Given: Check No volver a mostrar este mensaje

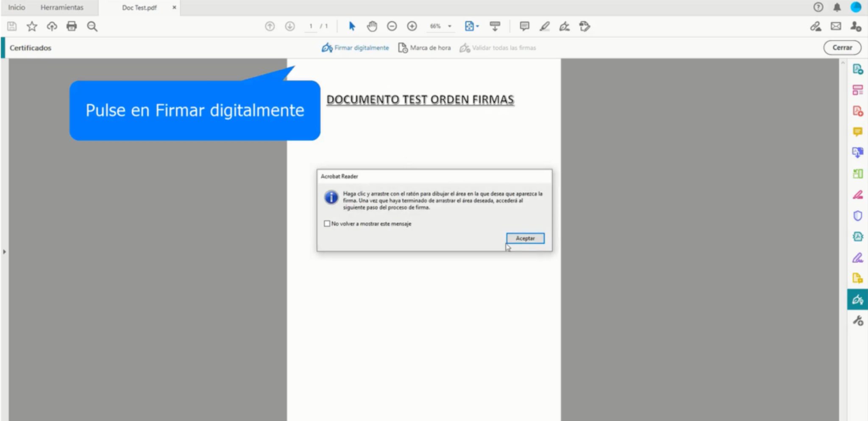Looking at the screenshot, I should tap(327, 223).
